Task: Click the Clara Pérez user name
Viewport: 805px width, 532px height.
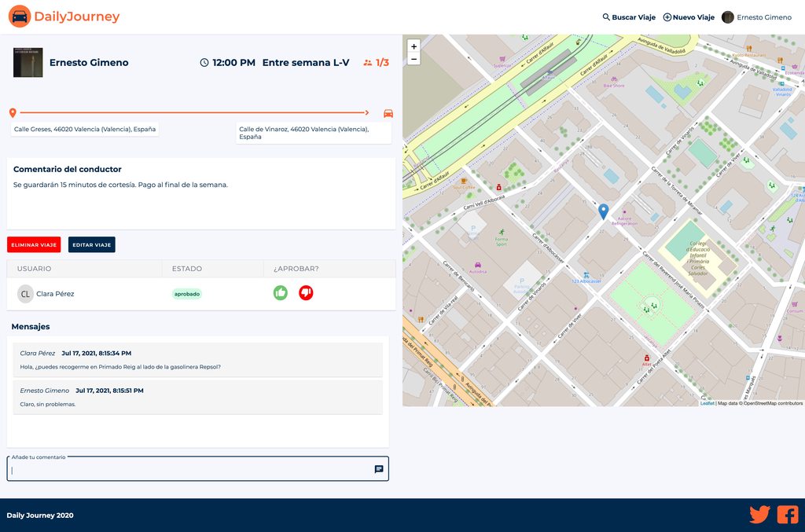Action: click(x=55, y=294)
